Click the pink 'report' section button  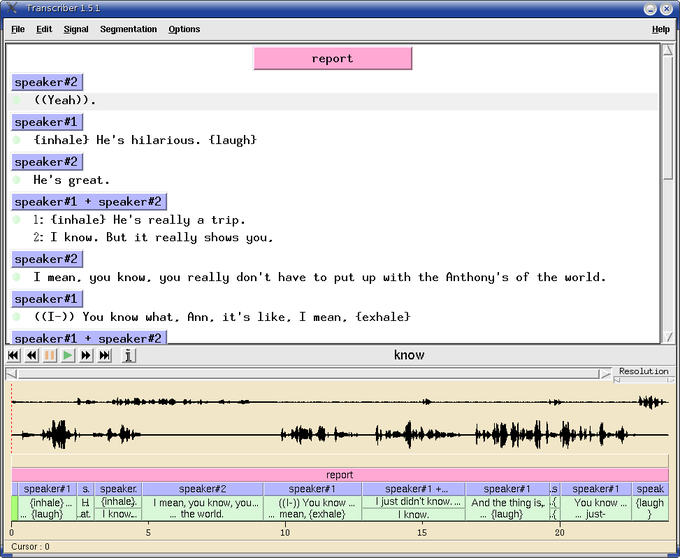(332, 59)
